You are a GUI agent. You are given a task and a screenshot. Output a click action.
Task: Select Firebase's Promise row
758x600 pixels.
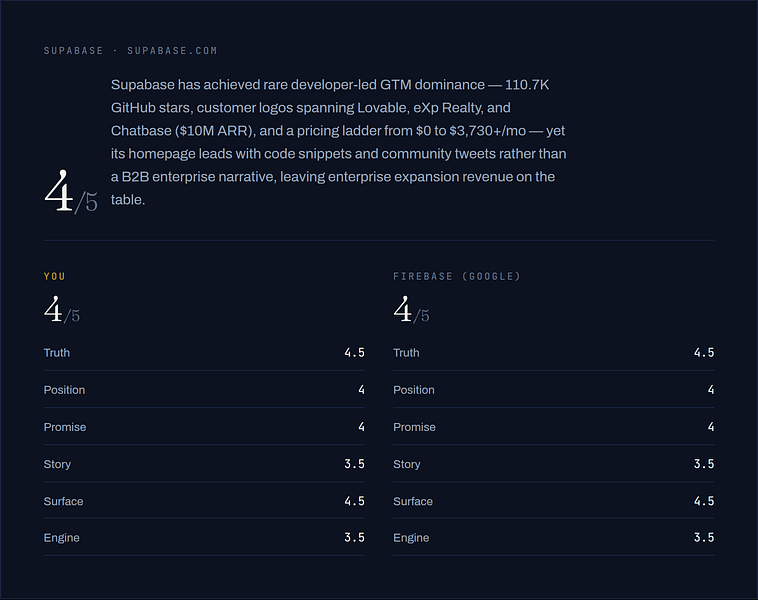(x=554, y=427)
